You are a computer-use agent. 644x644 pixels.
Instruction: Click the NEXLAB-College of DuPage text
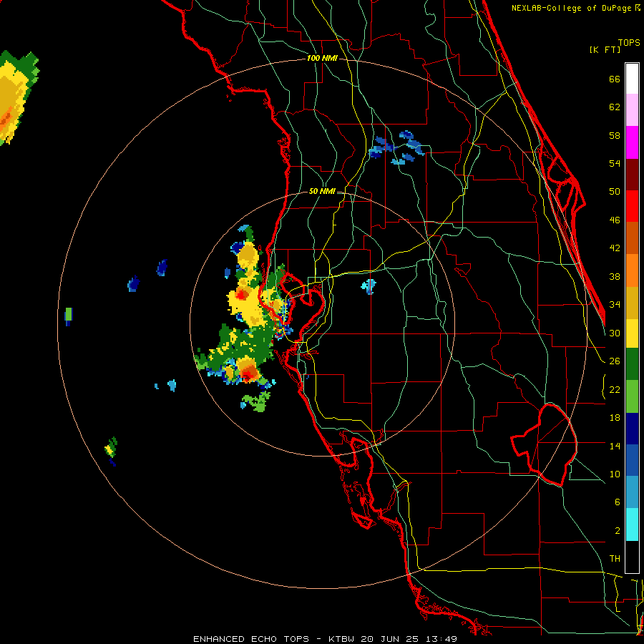(571, 8)
